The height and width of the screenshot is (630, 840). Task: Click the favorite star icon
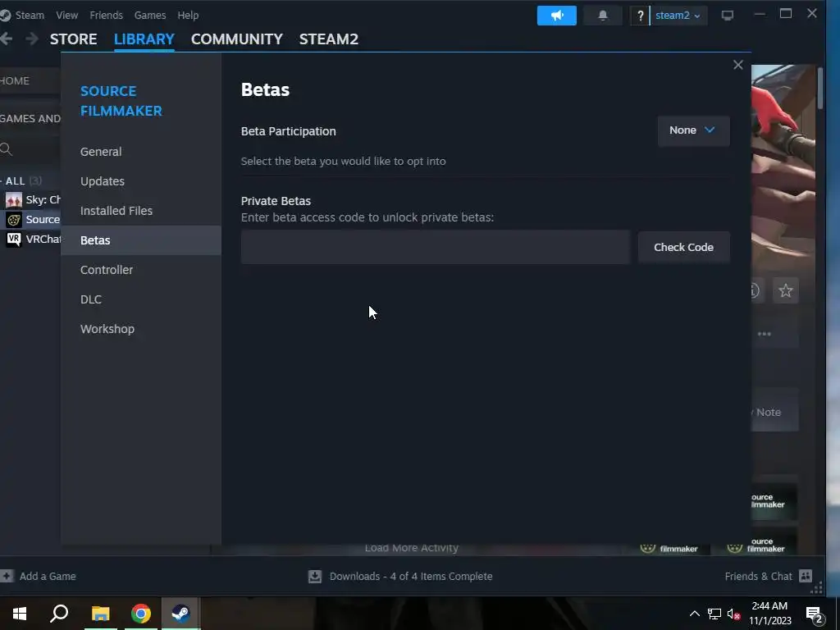click(x=785, y=290)
